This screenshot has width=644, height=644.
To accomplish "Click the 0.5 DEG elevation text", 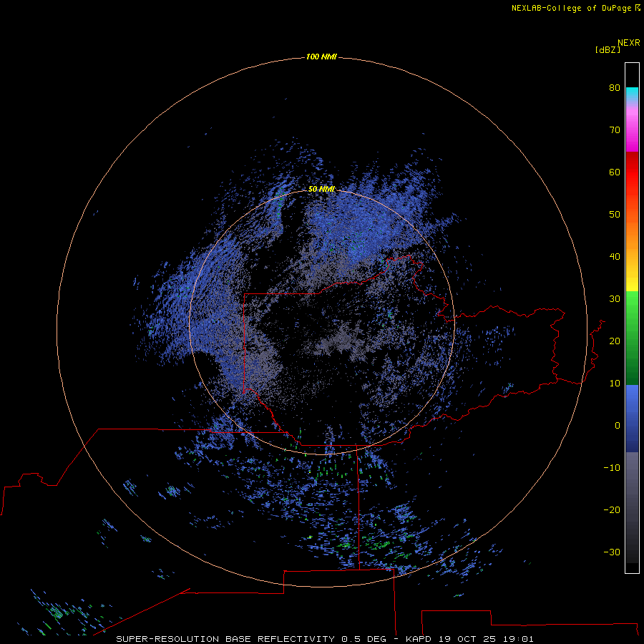I will coord(364,639).
